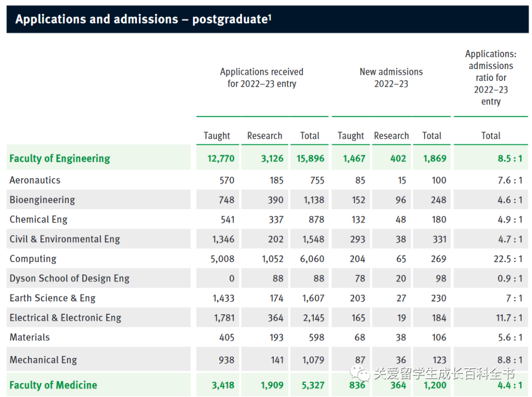The image size is (532, 397).
Task: Click Aeronautics total admissions 100
Action: point(439,180)
